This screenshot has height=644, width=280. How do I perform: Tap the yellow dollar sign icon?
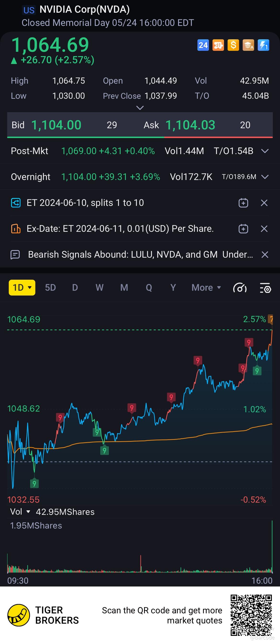233,45
